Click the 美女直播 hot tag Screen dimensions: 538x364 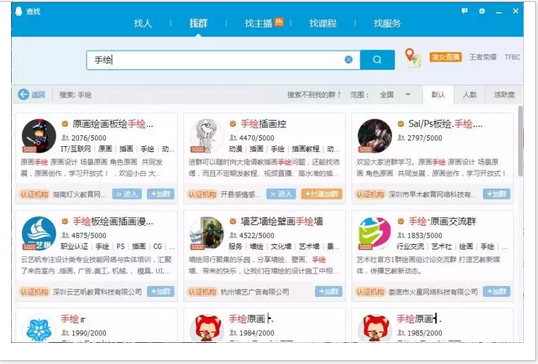(445, 57)
